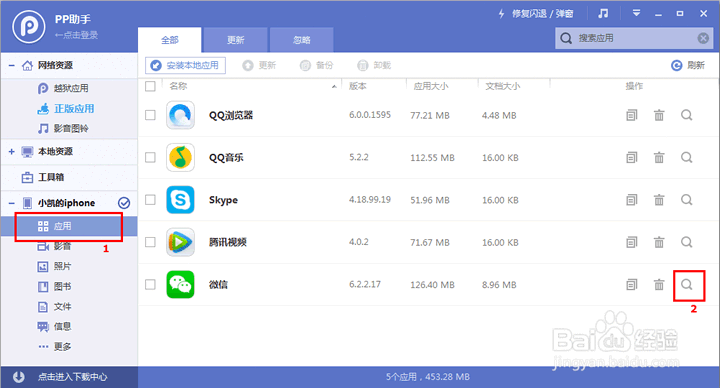Tick the select-all checkbox in header
720x388 pixels.
pyautogui.click(x=150, y=86)
